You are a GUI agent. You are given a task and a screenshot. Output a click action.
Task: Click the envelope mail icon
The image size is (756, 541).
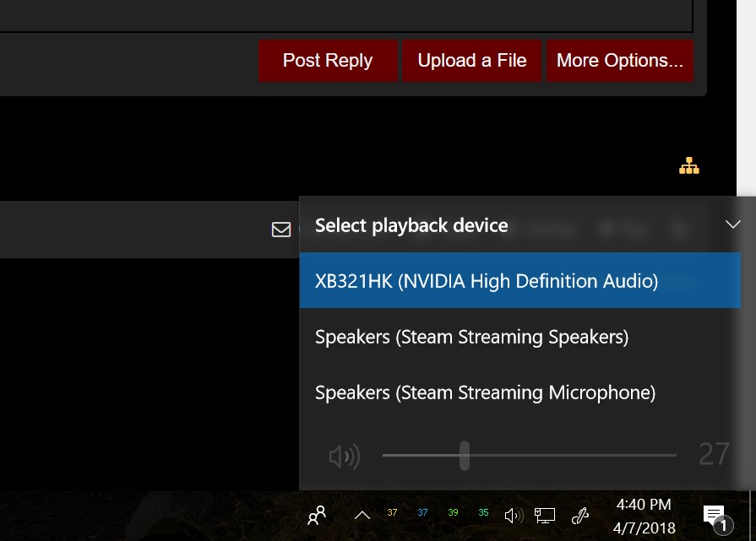[x=281, y=230]
